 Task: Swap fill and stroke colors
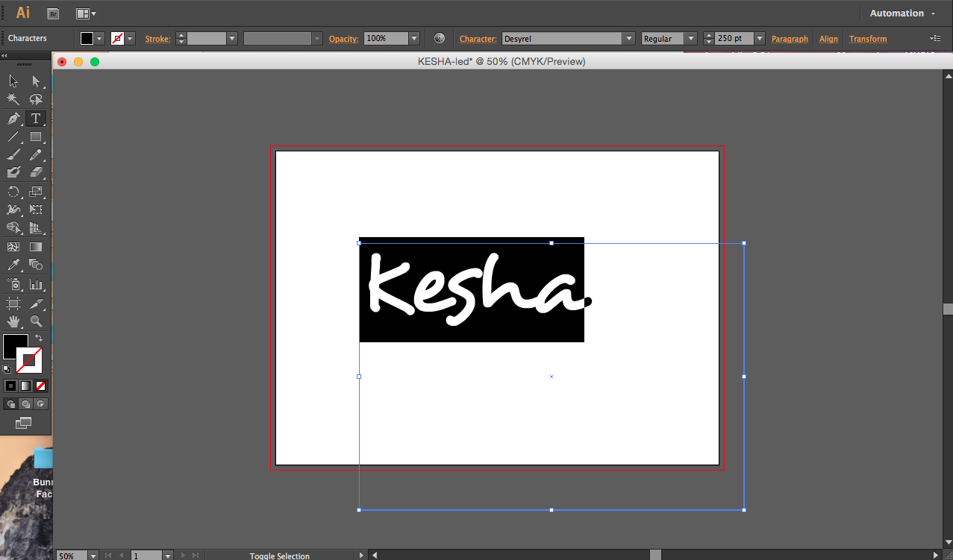coord(40,338)
